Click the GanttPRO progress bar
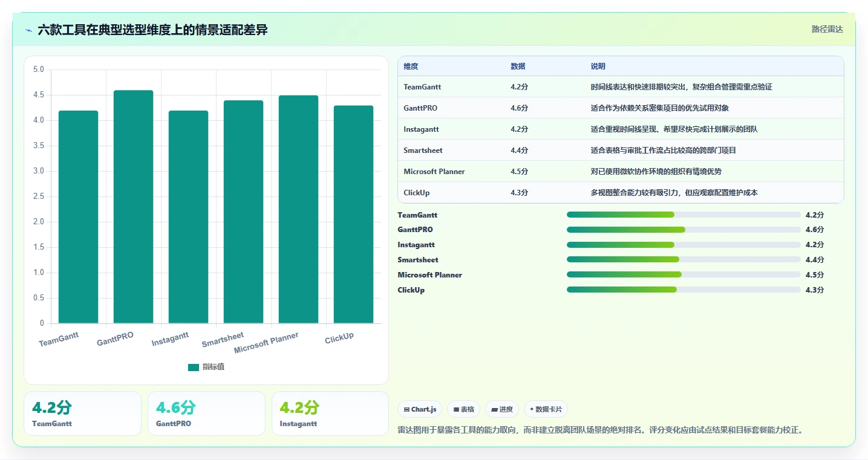 tap(684, 230)
